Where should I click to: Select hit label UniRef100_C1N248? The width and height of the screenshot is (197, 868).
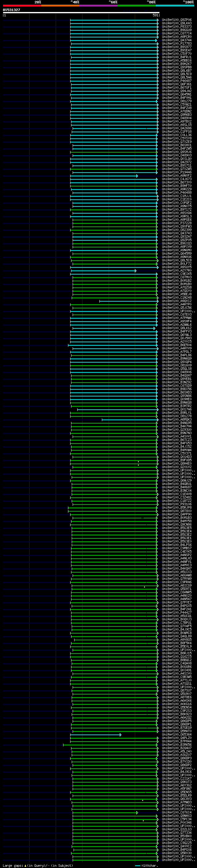pos(177,298)
